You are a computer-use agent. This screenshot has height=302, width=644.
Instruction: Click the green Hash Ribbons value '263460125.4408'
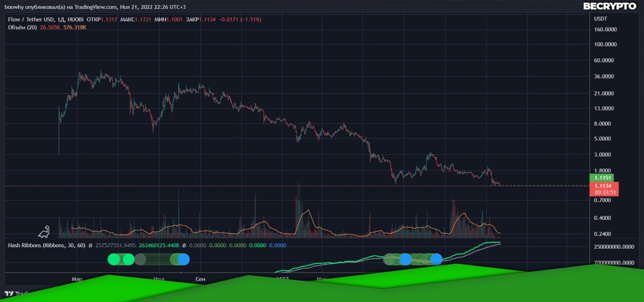[x=159, y=246]
